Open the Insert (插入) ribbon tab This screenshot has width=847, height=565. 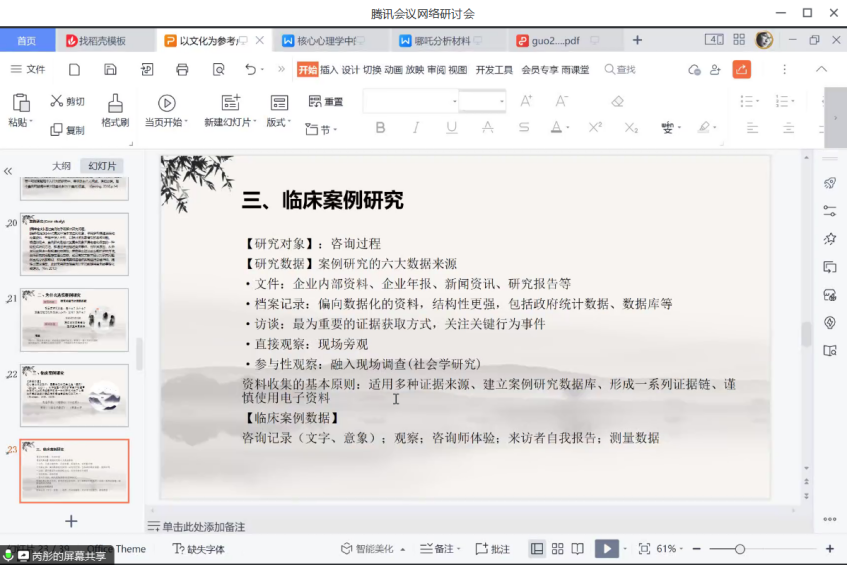(329, 70)
